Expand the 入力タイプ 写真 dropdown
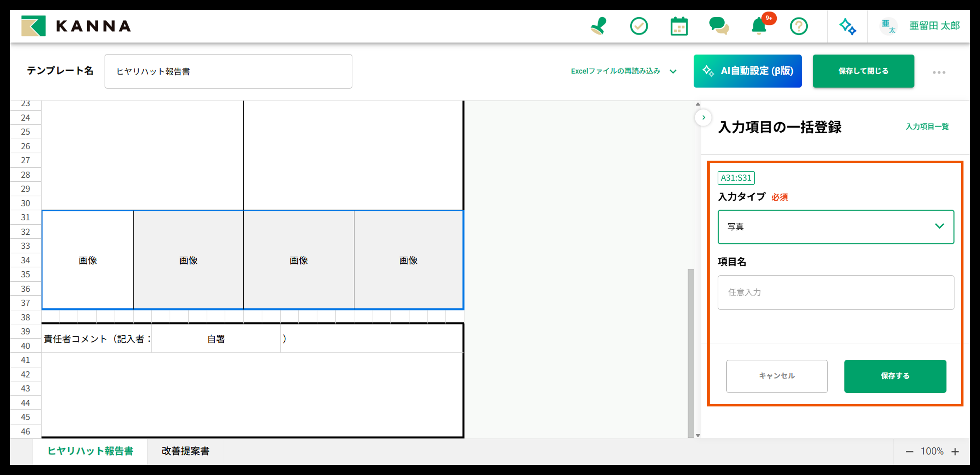This screenshot has height=475, width=980. click(835, 227)
